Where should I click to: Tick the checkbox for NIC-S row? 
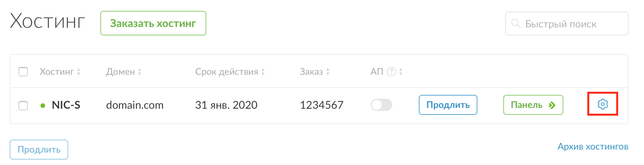point(23,105)
